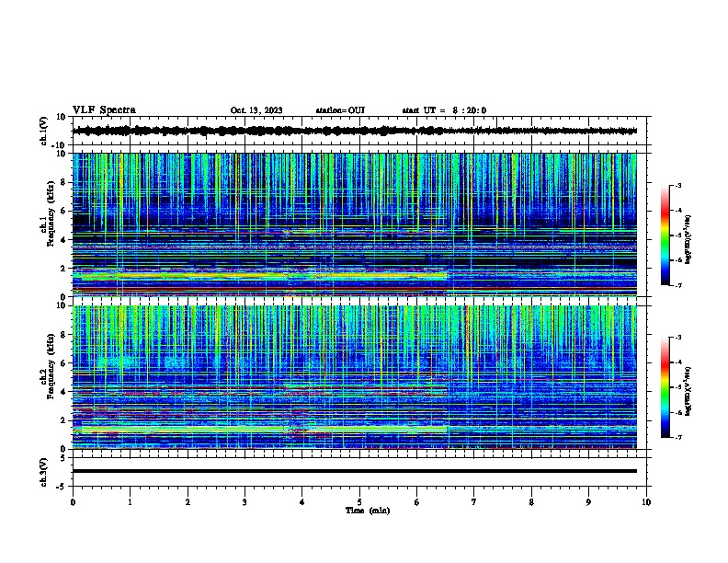Screen dimensions: 728x563
Task: Click the color scale bar beside ch.2 spectrogram
Action: (x=665, y=387)
